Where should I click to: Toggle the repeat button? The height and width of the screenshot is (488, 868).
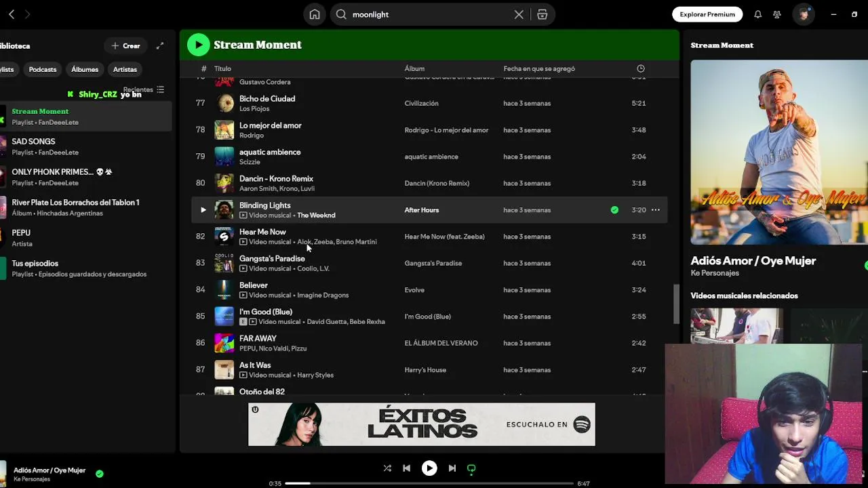point(471,468)
